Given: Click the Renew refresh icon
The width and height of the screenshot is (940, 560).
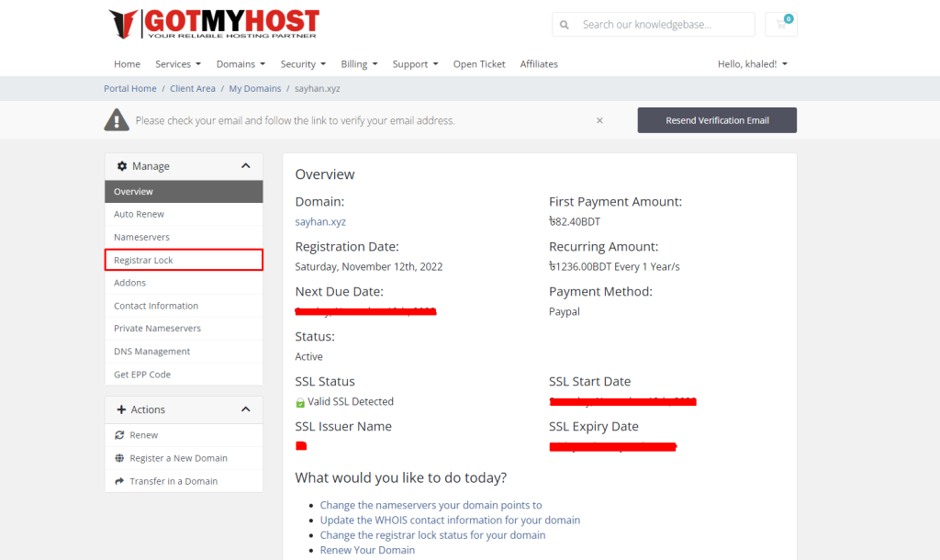Looking at the screenshot, I should 119,435.
